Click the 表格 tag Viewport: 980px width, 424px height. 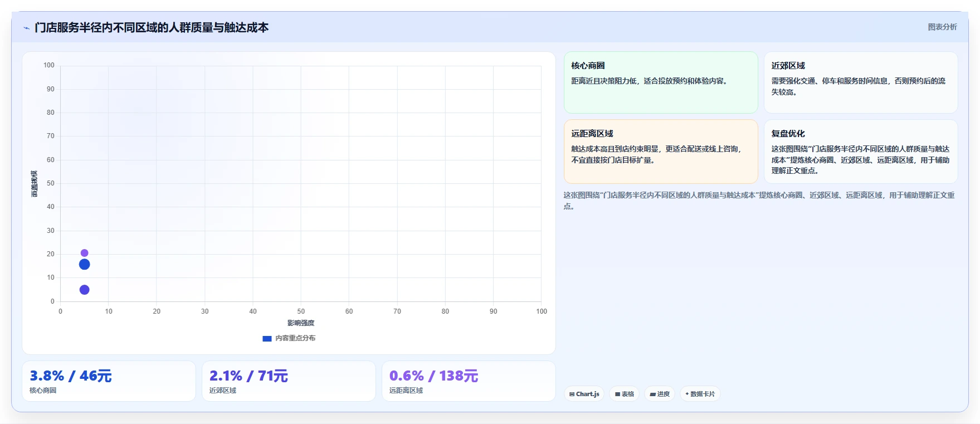point(625,394)
